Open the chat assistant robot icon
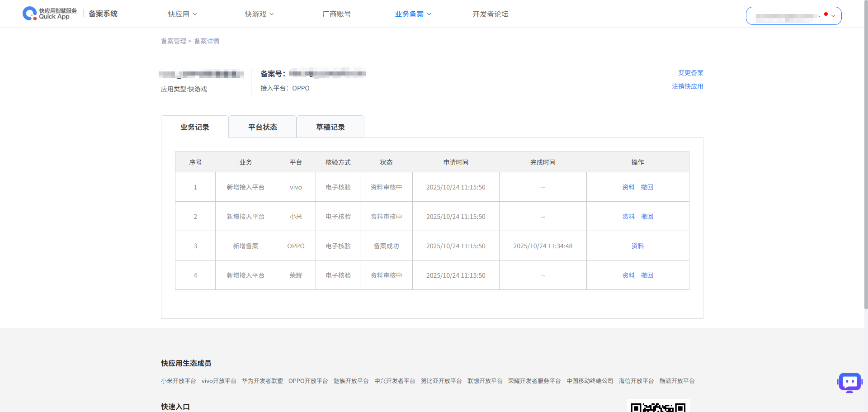This screenshot has width=868, height=412. point(849,383)
